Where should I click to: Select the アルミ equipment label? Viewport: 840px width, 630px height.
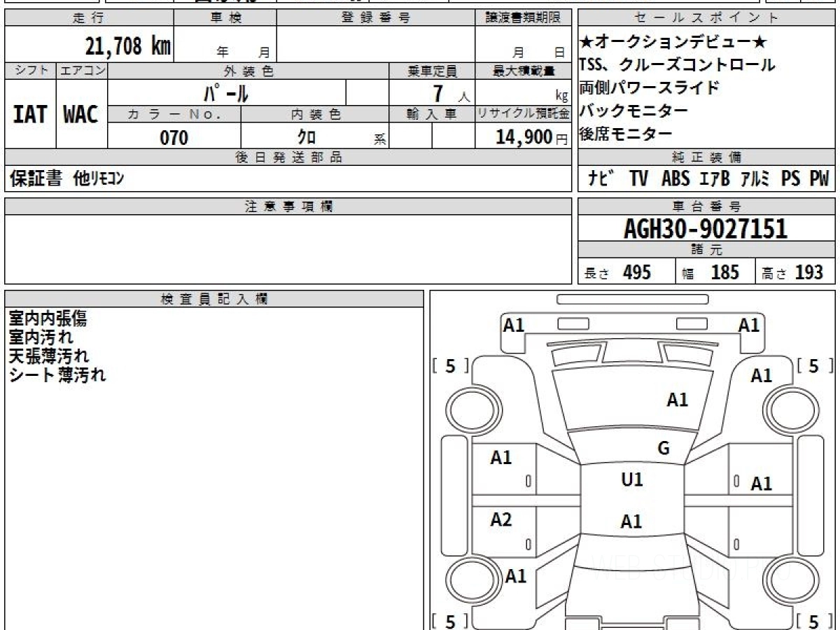(x=756, y=179)
